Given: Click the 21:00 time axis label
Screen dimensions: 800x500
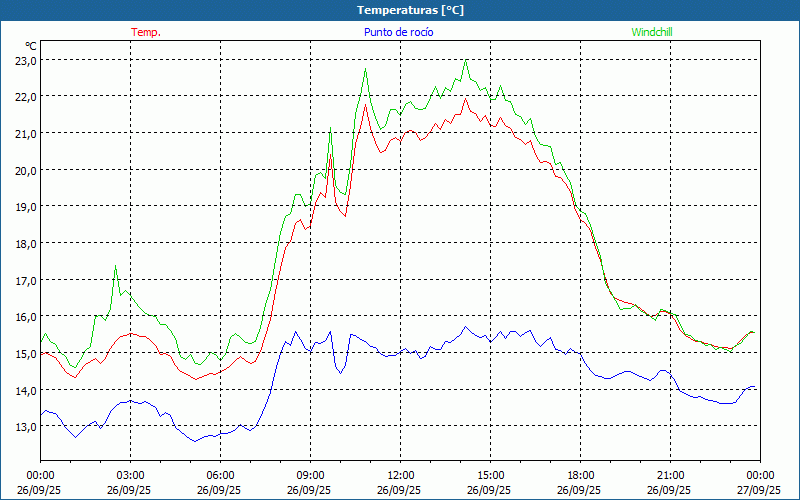Looking at the screenshot, I should point(670,475).
